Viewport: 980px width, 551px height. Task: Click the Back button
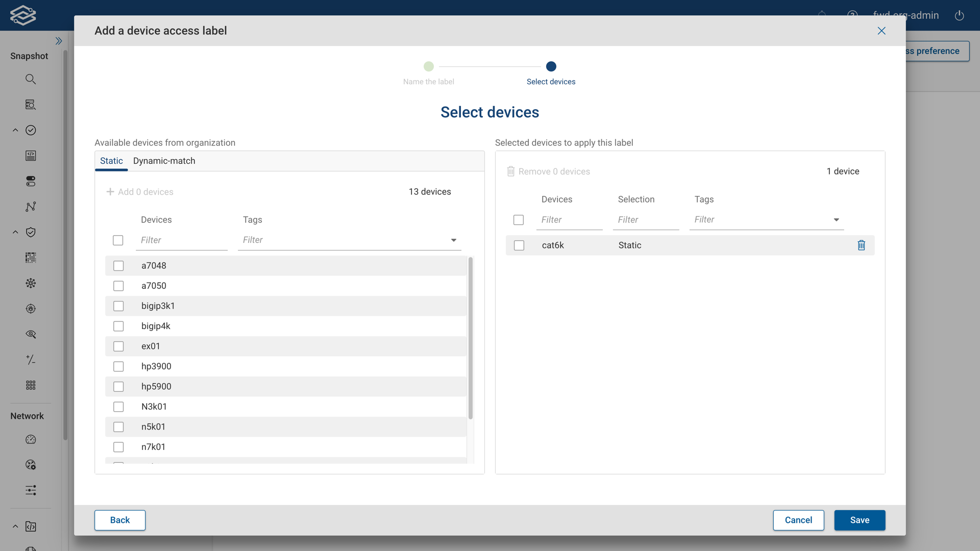pos(119,520)
